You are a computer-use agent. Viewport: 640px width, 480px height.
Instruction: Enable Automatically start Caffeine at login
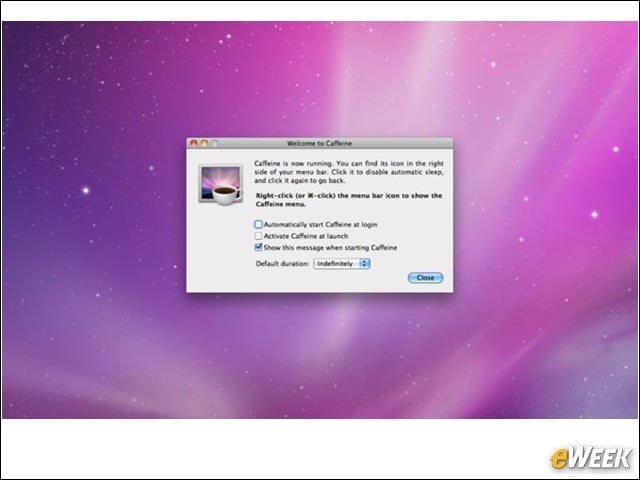coord(258,224)
